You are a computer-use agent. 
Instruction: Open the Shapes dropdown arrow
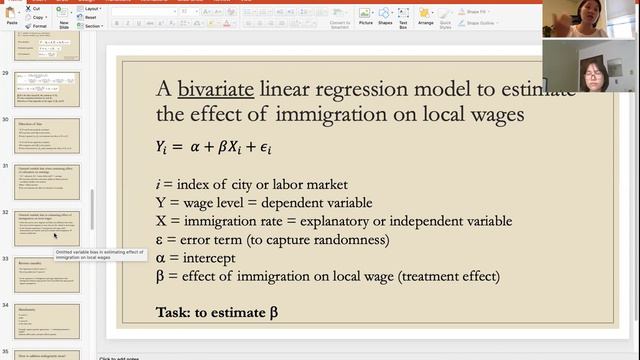(393, 13)
